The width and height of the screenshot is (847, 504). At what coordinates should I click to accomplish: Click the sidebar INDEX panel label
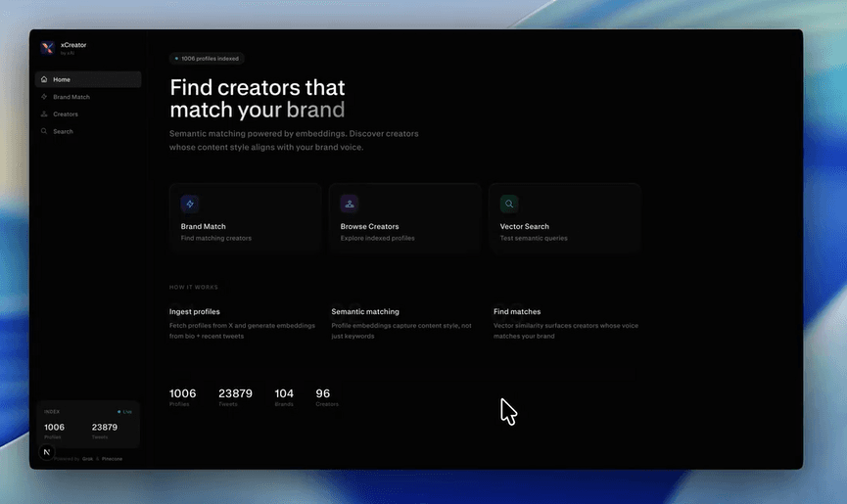pos(52,412)
